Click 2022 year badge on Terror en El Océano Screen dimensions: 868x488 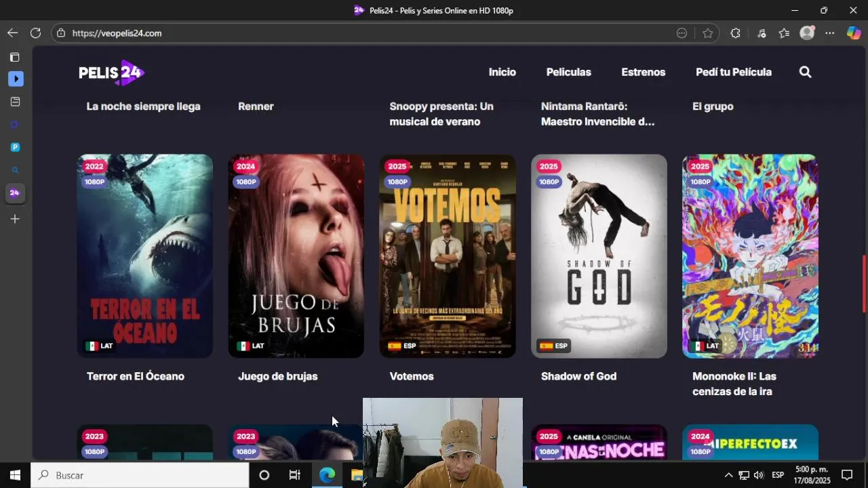pyautogui.click(x=94, y=166)
